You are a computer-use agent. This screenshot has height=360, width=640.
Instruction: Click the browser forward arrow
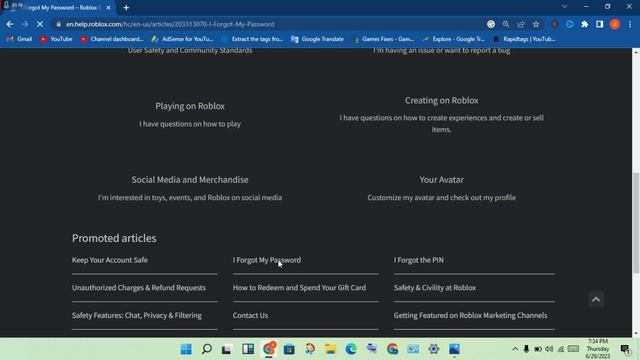[x=25, y=24]
